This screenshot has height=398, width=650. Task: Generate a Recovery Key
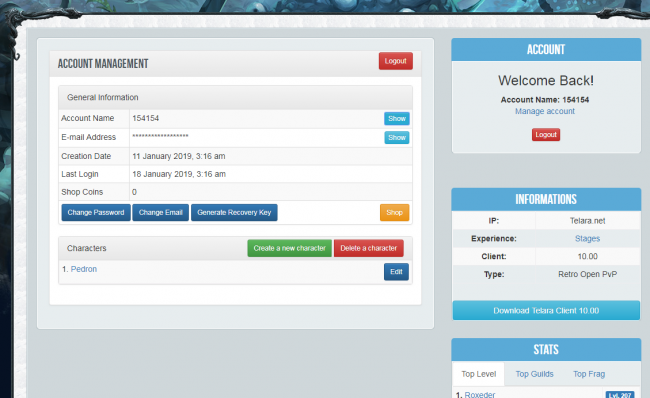click(234, 212)
